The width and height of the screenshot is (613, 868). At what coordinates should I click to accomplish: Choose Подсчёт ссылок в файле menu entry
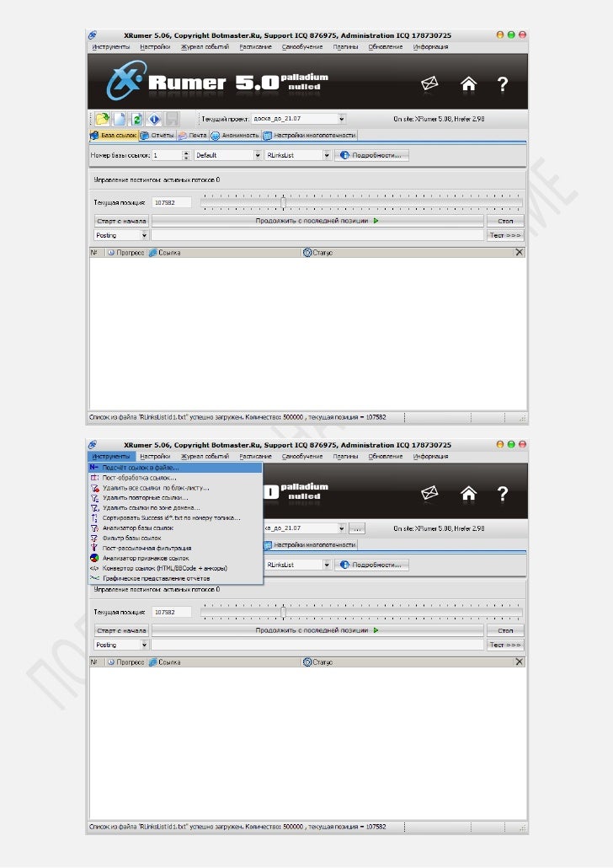click(x=175, y=468)
